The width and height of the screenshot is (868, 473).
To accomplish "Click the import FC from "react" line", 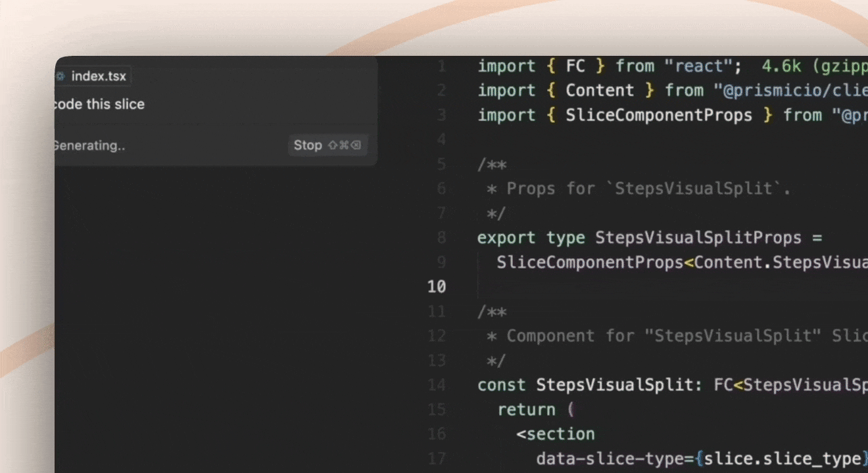I will [610, 66].
